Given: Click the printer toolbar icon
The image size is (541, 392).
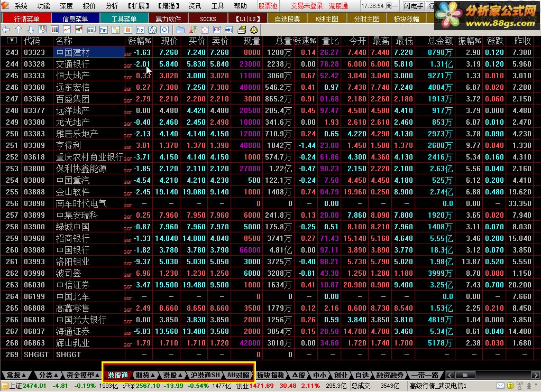Looking at the screenshot, I should [x=242, y=30].
